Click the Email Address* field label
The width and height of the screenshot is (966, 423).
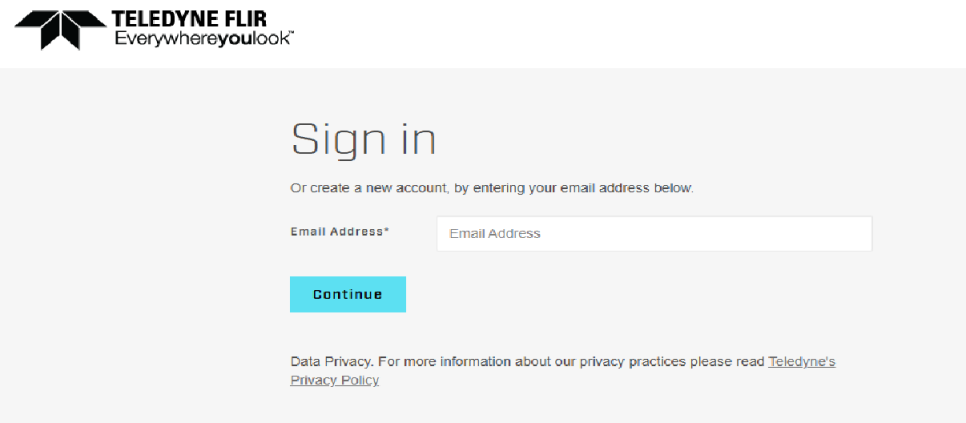340,232
